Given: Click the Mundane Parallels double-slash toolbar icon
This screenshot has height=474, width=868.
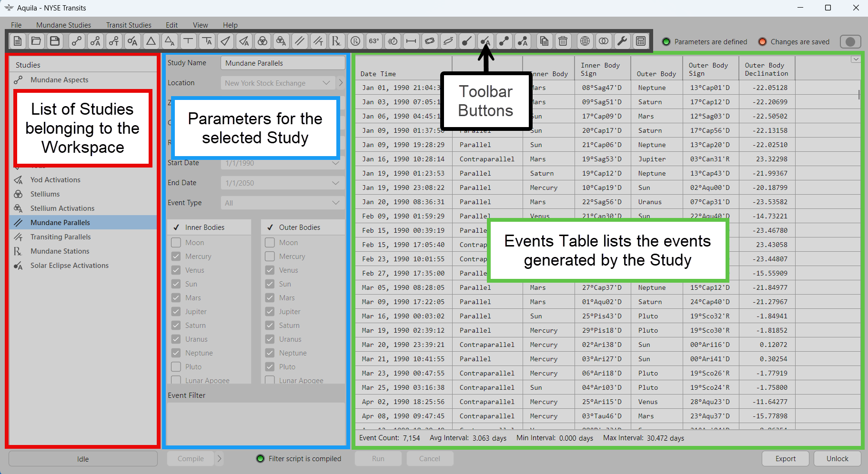Looking at the screenshot, I should pyautogui.click(x=300, y=41).
